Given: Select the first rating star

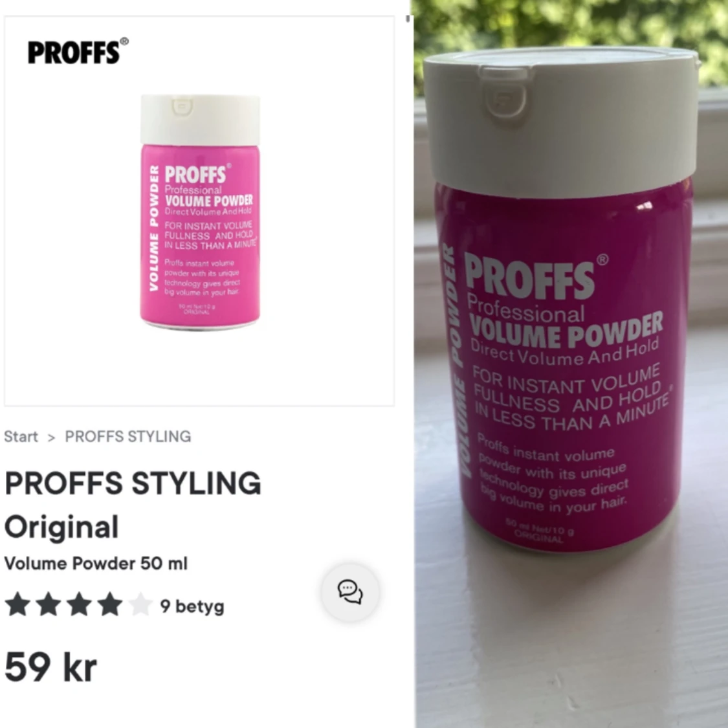Looking at the screenshot, I should point(17,604).
